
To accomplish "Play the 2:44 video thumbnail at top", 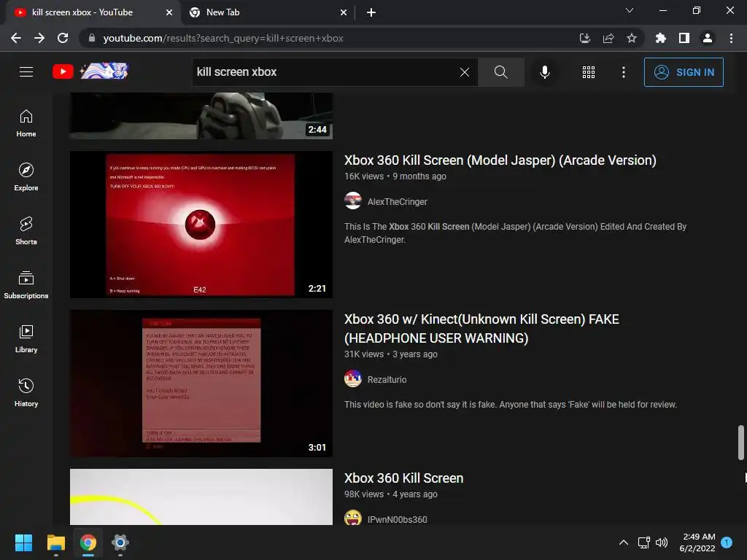I will pyautogui.click(x=201, y=116).
